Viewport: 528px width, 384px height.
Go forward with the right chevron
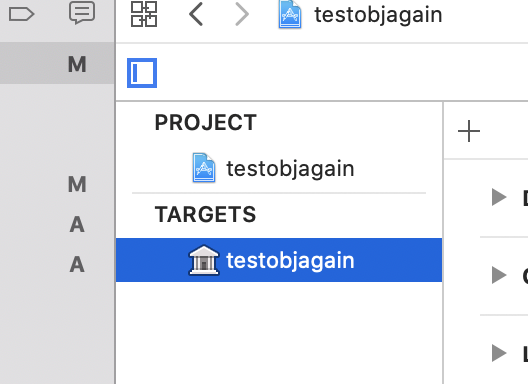point(242,14)
